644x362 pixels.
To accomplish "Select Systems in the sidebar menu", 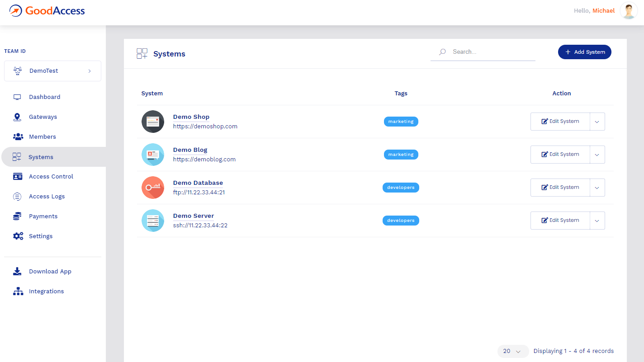I will point(53,157).
